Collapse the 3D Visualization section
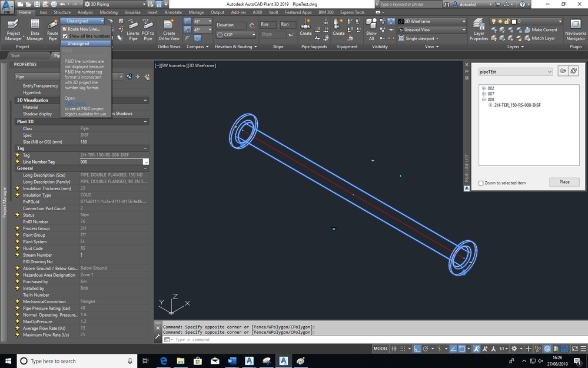The width and height of the screenshot is (588, 368). coord(145,100)
